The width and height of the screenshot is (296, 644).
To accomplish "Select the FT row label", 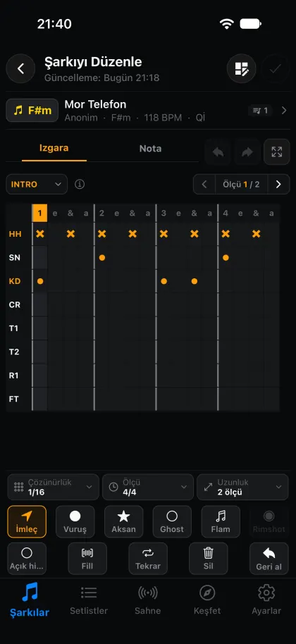I will tap(14, 399).
